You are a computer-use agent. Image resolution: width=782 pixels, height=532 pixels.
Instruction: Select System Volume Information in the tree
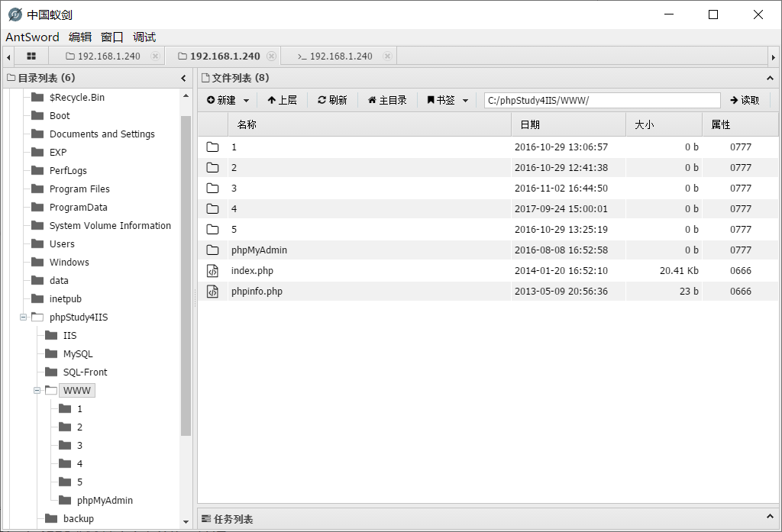(x=110, y=225)
